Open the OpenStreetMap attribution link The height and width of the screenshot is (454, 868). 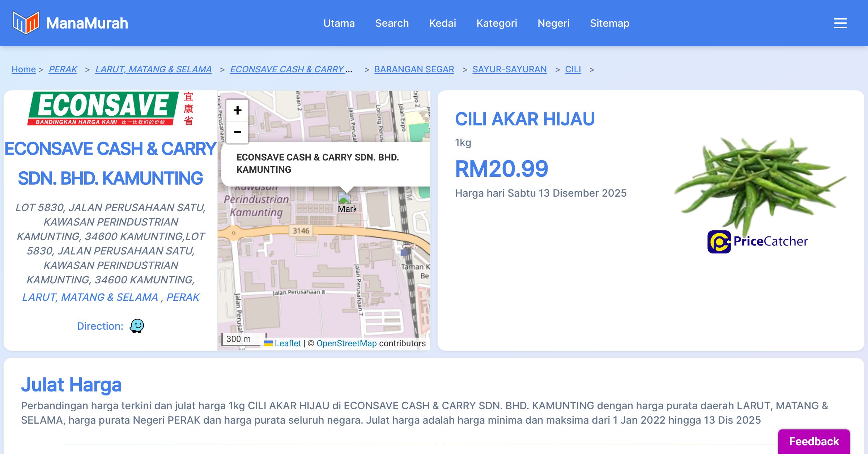tap(346, 343)
